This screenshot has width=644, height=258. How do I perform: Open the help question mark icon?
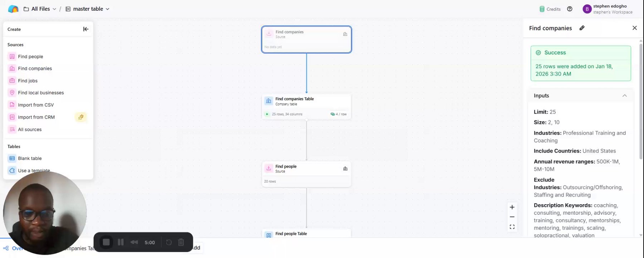click(570, 9)
